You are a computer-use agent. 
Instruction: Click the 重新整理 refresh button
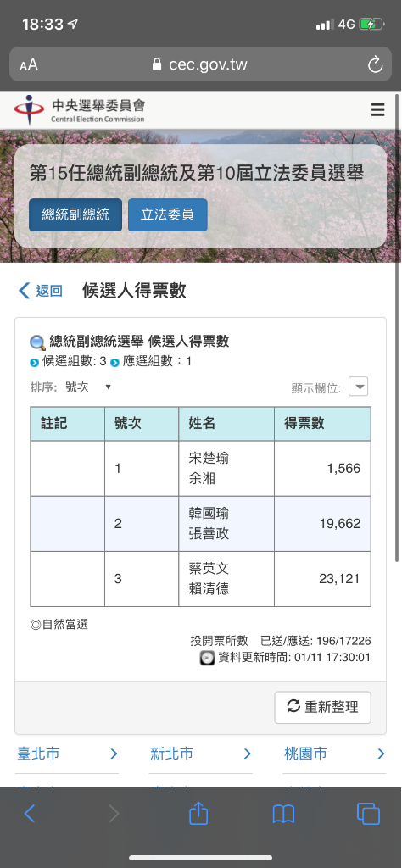(322, 707)
